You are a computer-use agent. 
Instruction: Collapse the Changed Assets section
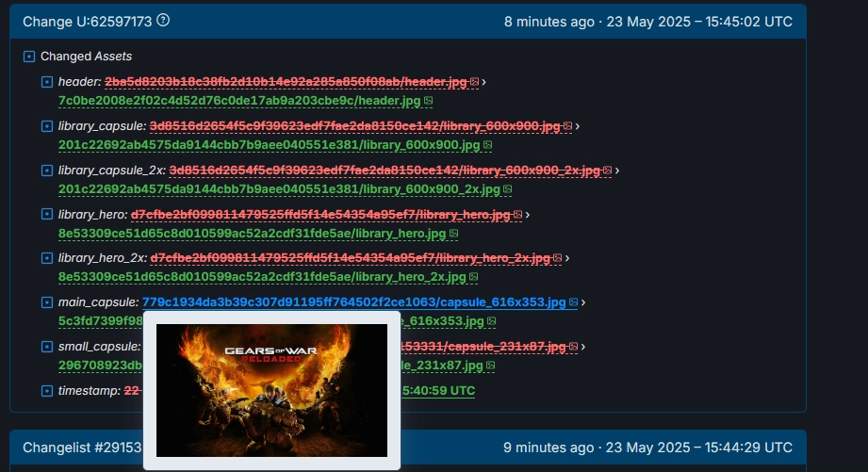coord(29,57)
